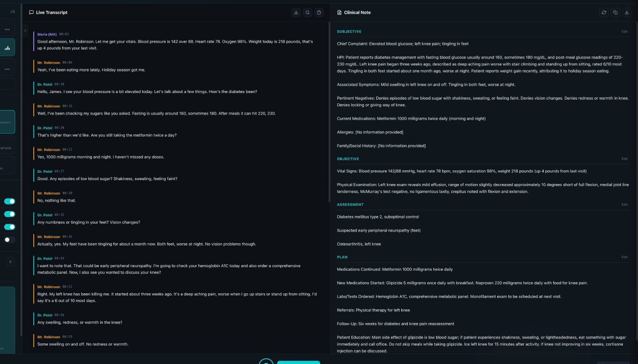Enable the grayed-out sidebar toggle
This screenshot has height=364, width=638.
pyautogui.click(x=9, y=240)
